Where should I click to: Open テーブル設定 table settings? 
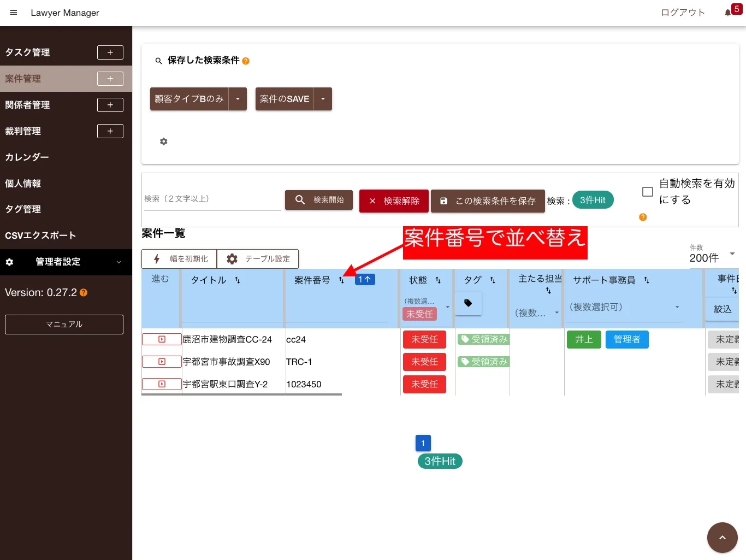[x=258, y=259]
